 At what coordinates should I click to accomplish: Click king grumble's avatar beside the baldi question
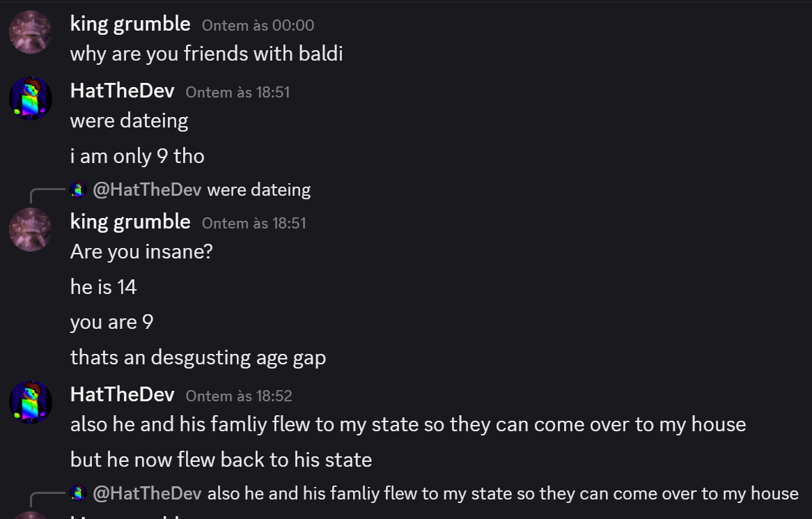coord(30,32)
